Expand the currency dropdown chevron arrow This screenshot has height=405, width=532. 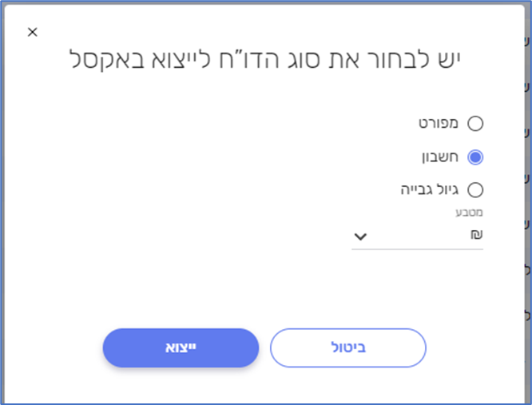click(360, 236)
